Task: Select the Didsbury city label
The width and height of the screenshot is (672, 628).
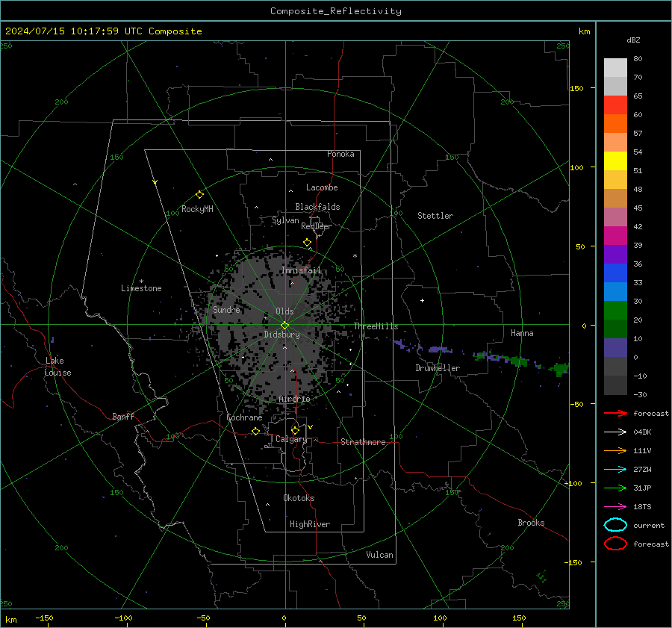Action: coord(282,335)
